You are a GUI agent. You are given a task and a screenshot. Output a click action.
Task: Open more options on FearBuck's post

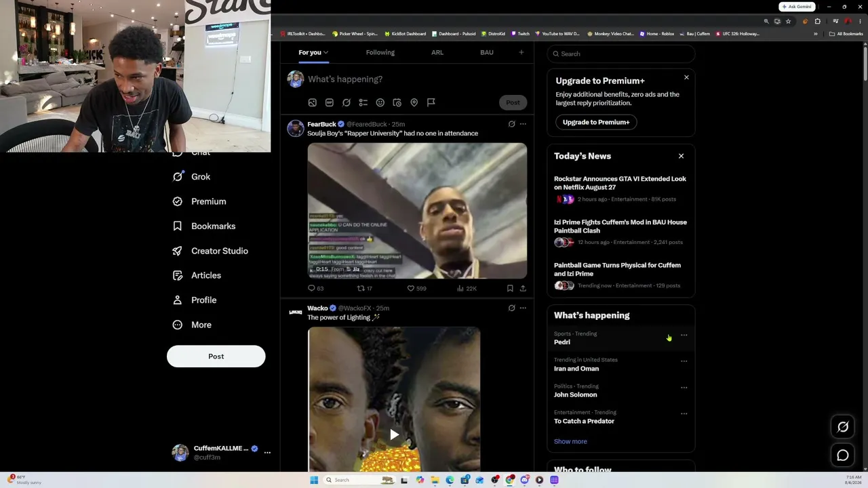523,124
